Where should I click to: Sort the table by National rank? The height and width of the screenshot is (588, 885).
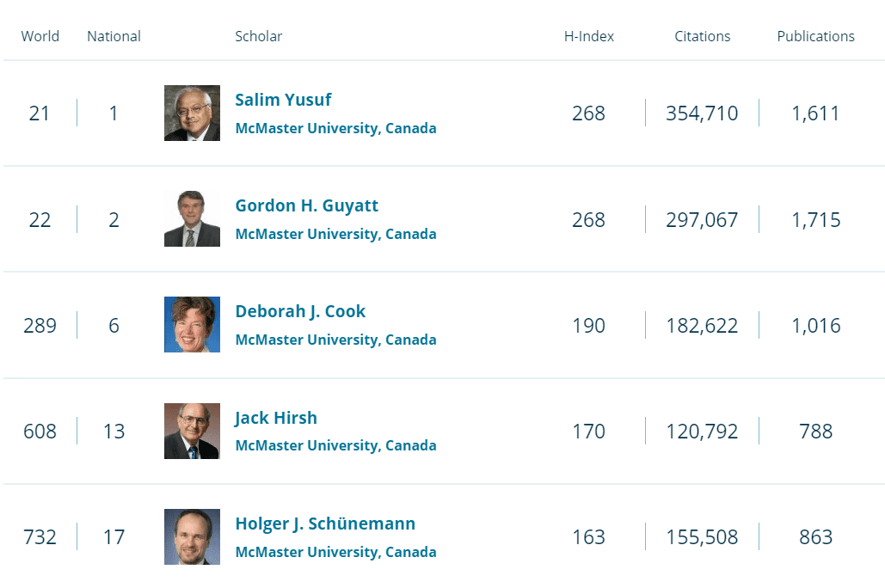(x=113, y=36)
